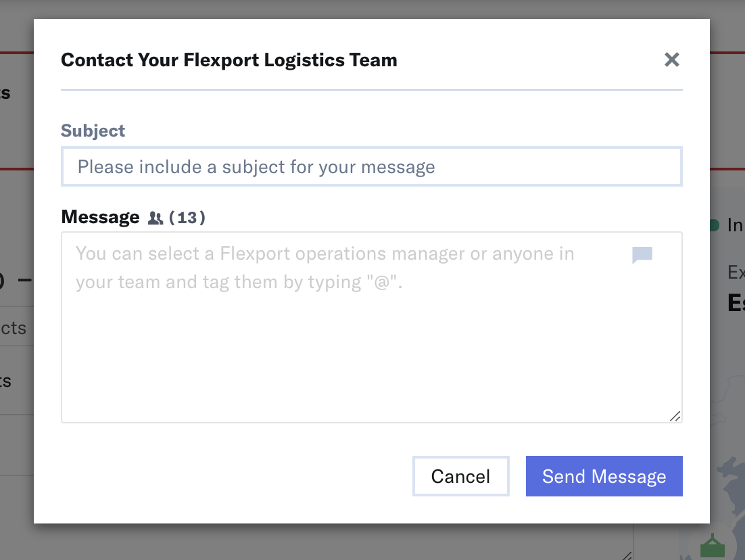
Task: Cancel the message dialog
Action: click(461, 476)
